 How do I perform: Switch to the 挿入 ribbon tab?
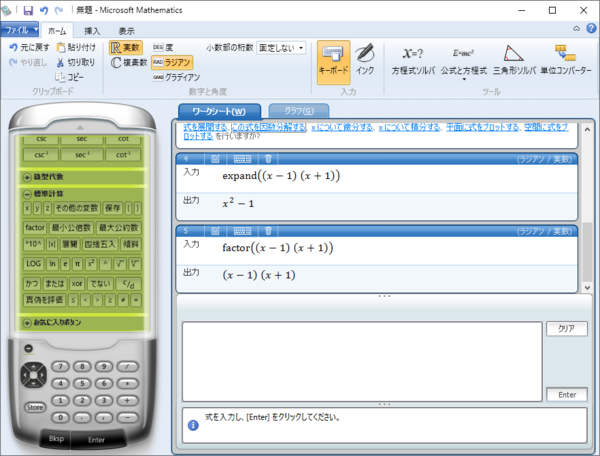92,31
